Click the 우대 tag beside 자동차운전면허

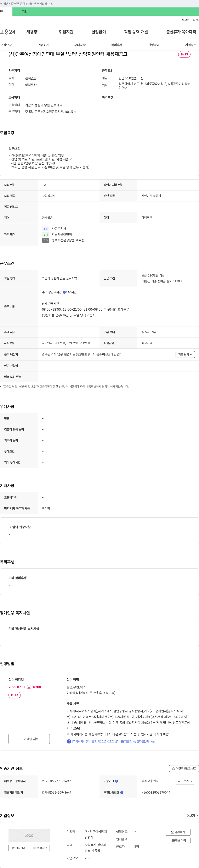46,235
